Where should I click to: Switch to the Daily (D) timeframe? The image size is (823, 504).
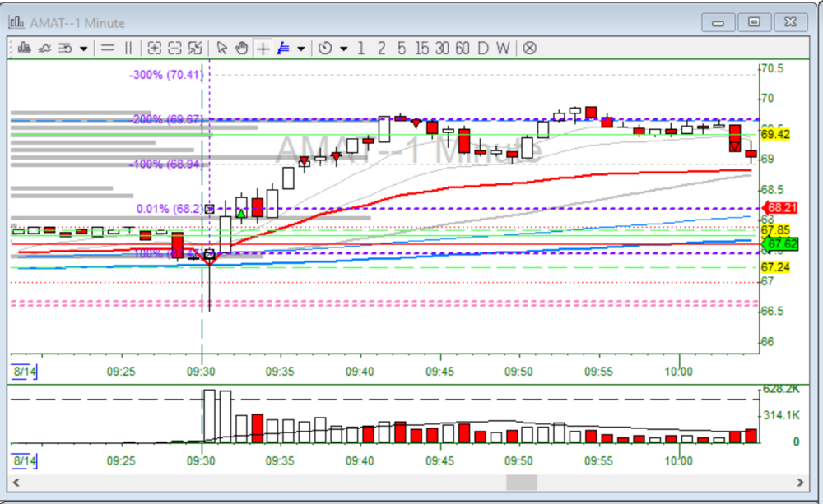[483, 49]
